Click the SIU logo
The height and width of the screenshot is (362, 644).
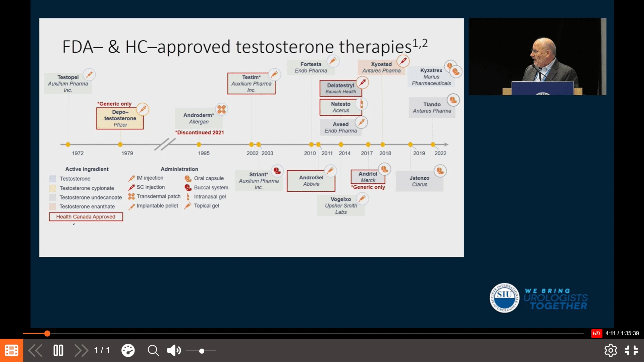coord(504,298)
